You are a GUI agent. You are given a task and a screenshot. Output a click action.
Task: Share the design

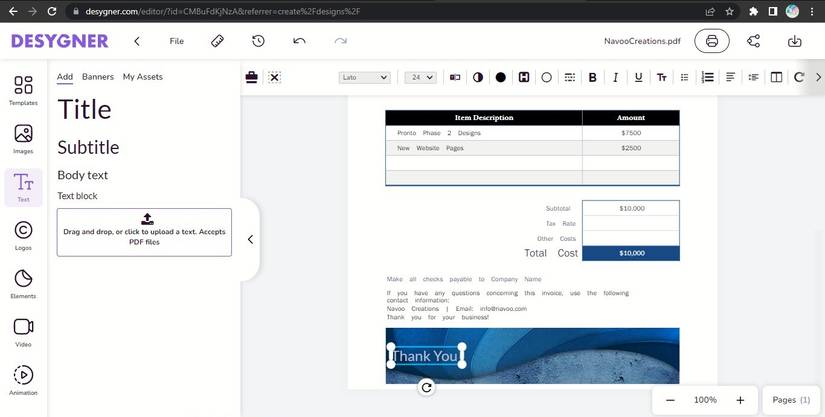point(753,41)
